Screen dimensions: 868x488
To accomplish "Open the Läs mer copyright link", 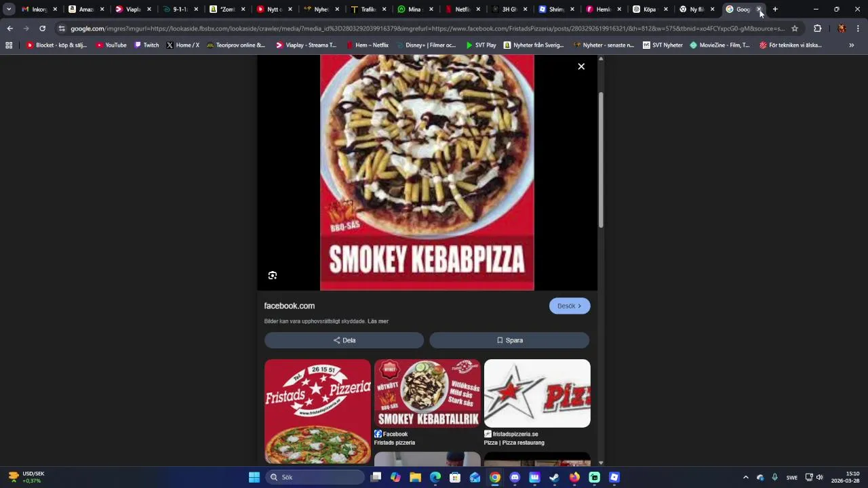I will (x=378, y=321).
